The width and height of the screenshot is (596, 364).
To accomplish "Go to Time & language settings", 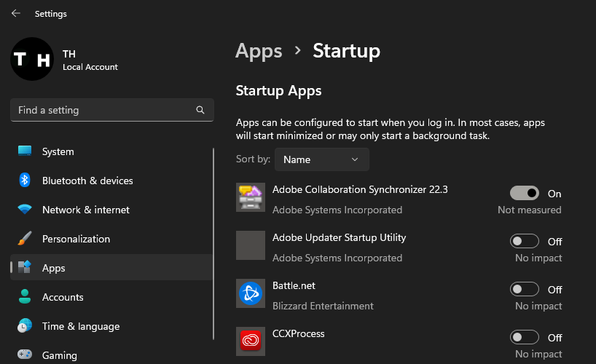I will click(80, 326).
